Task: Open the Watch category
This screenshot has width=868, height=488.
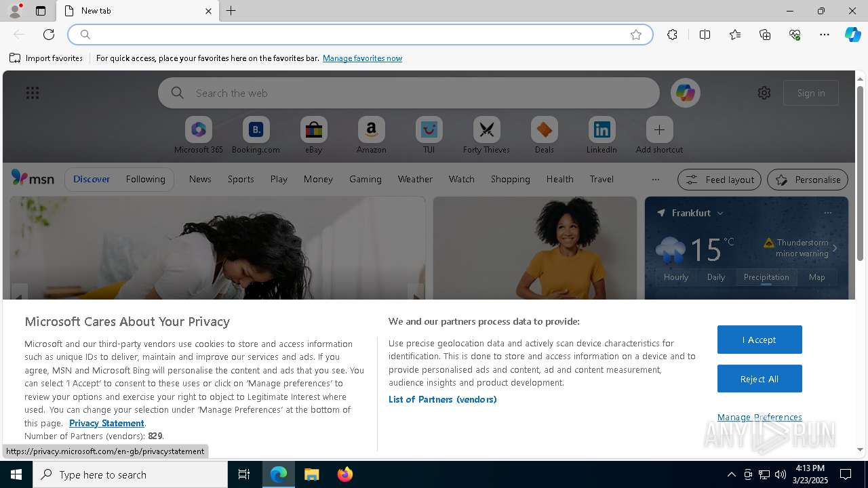Action: coord(461,179)
